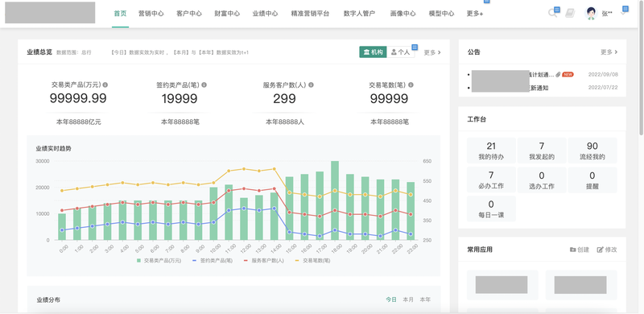Image resolution: width=644 pixels, height=314 pixels.
Task: Click info icon beside 交易类产品(万元)
Action: [105, 85]
